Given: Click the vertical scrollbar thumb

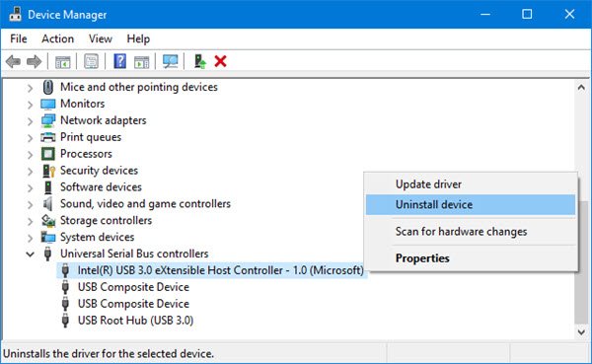Looking at the screenshot, I should point(581,262).
